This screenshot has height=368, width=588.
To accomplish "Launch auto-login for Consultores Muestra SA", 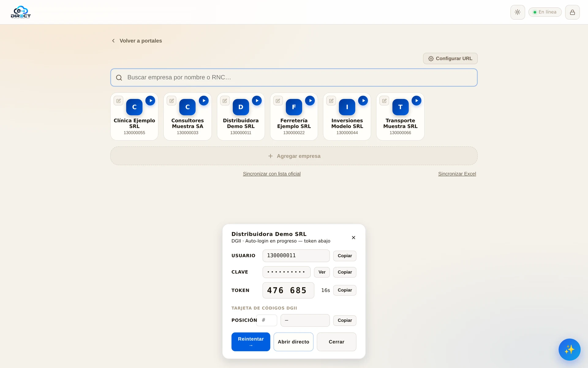I will click(x=204, y=101).
